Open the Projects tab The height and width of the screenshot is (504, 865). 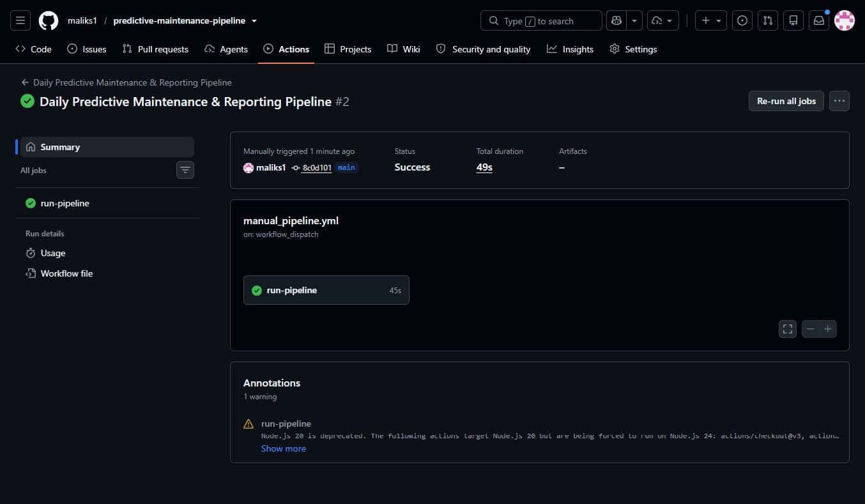[348, 49]
